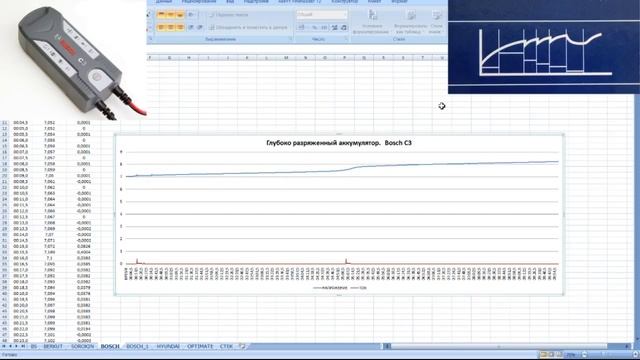This screenshot has height=360, width=640.
Task: Open the chart Layout ribbon tab
Action: point(374,2)
